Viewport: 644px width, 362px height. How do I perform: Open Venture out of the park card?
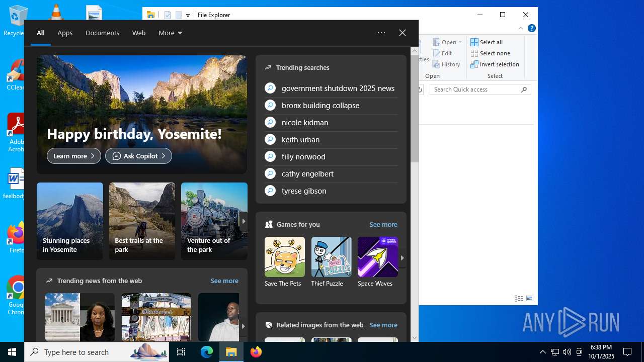coord(214,221)
